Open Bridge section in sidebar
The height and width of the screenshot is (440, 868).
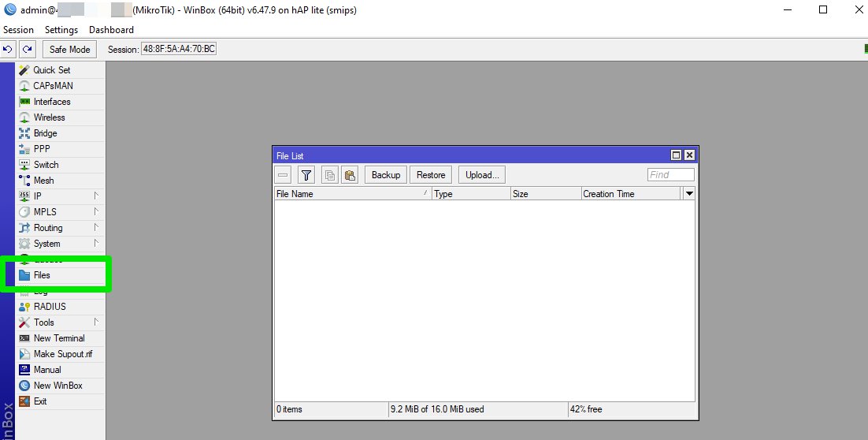click(x=45, y=133)
